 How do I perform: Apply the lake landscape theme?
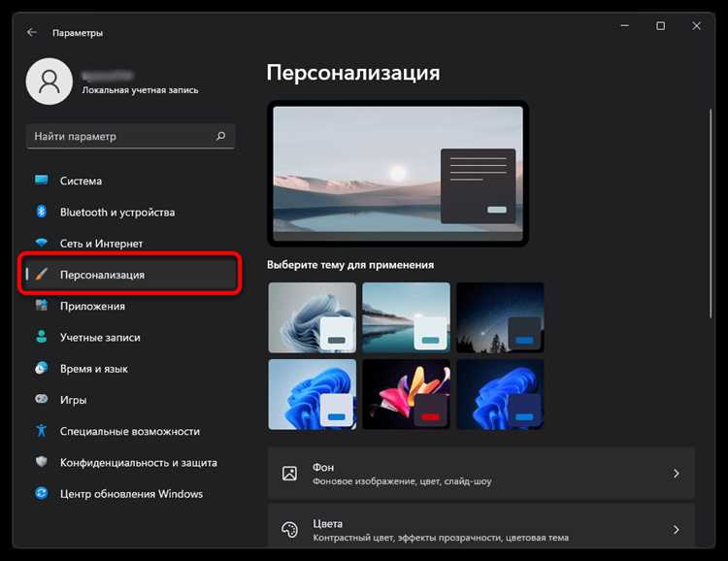407,317
